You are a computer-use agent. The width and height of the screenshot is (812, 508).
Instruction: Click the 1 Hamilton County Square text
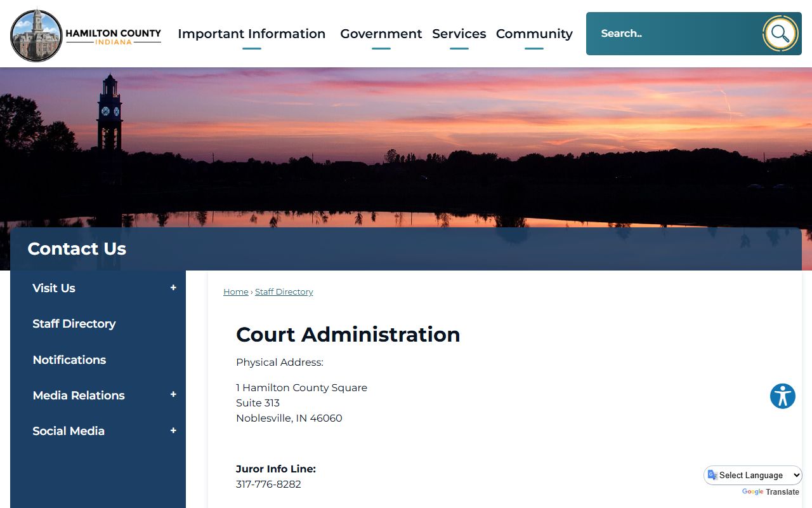(x=301, y=388)
